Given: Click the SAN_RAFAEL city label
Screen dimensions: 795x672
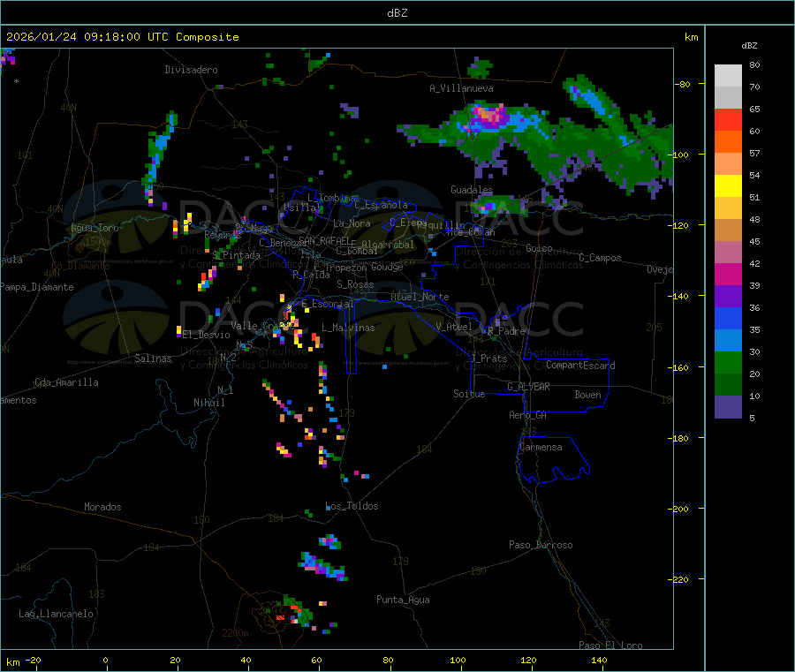Looking at the screenshot, I should [324, 240].
